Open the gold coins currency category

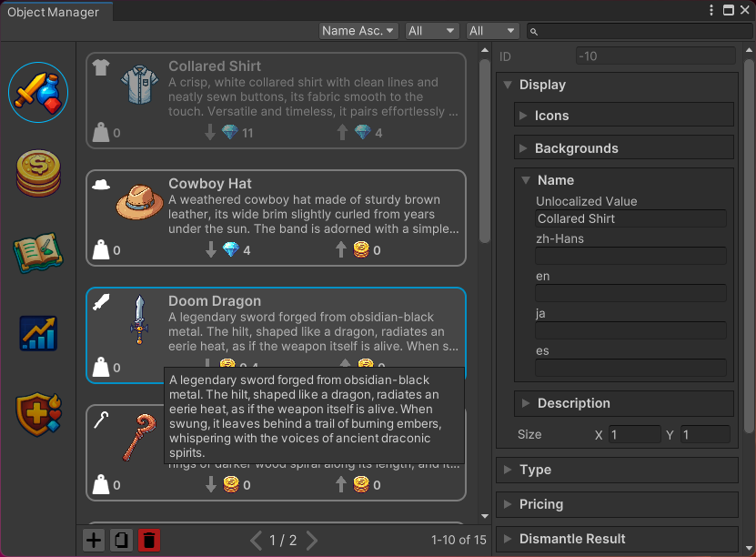[x=38, y=173]
